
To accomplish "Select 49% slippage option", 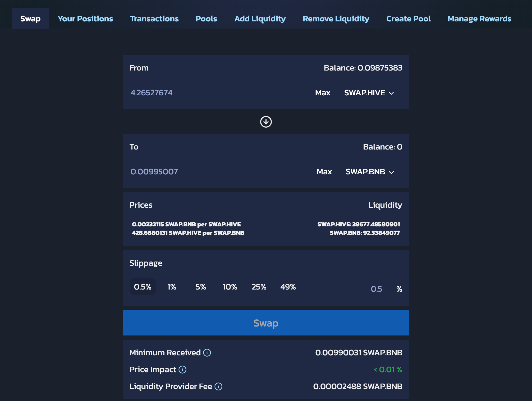I will [288, 287].
